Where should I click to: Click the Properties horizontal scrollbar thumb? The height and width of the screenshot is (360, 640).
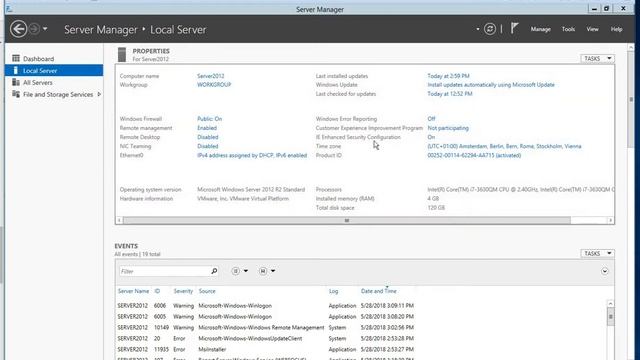click(347, 220)
